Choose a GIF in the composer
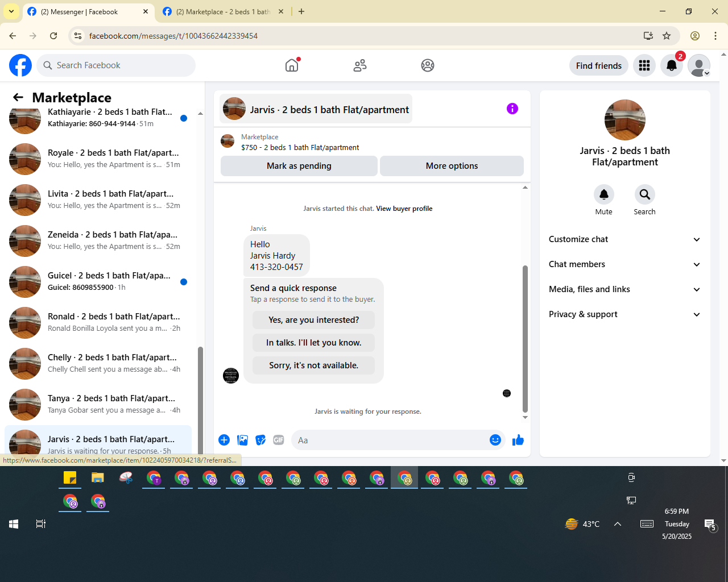728x582 pixels. click(x=279, y=440)
